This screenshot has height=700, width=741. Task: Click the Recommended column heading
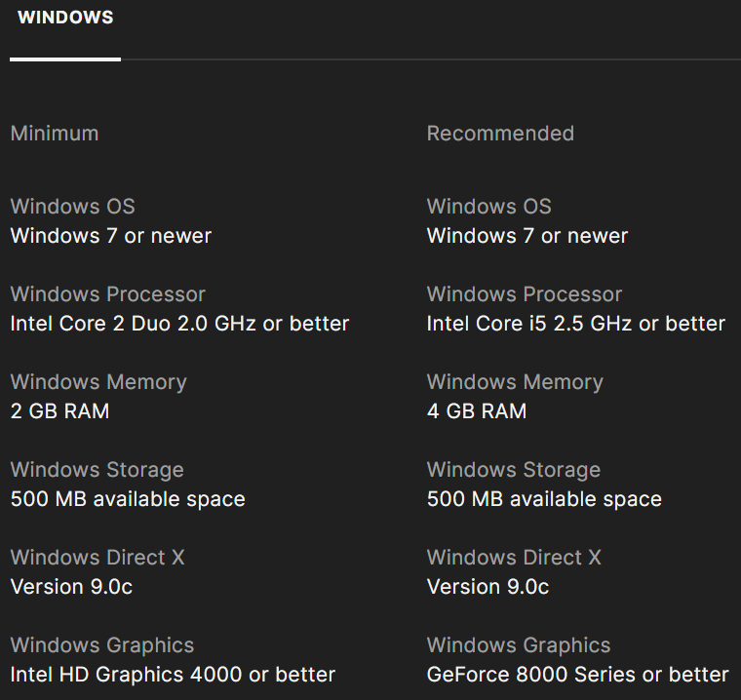pos(500,134)
